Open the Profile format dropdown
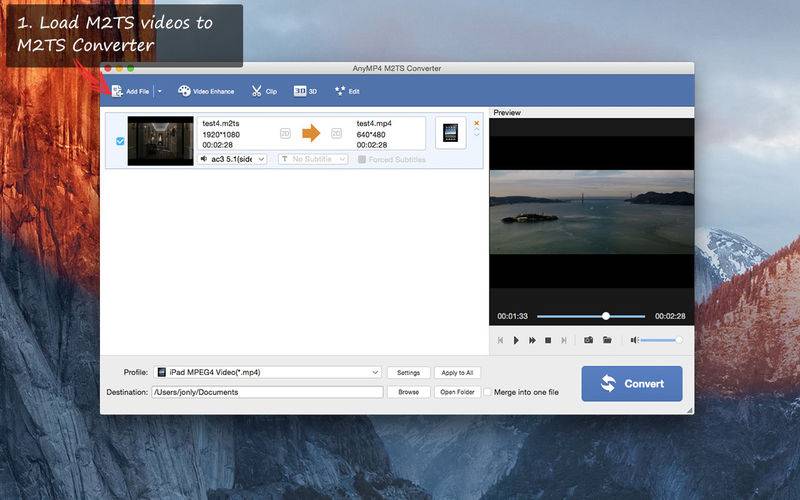800x500 pixels. pos(267,372)
